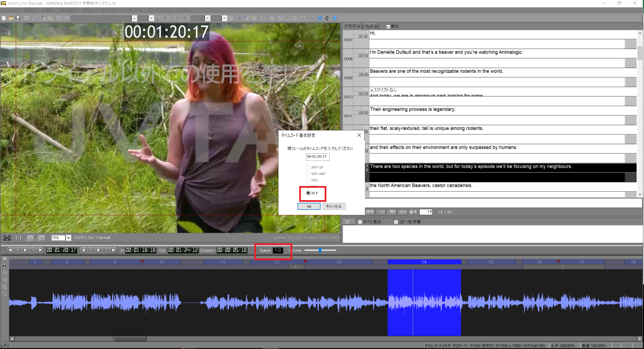Jump to last frame in player controls
Screen dimensions: 644x349
pos(40,250)
